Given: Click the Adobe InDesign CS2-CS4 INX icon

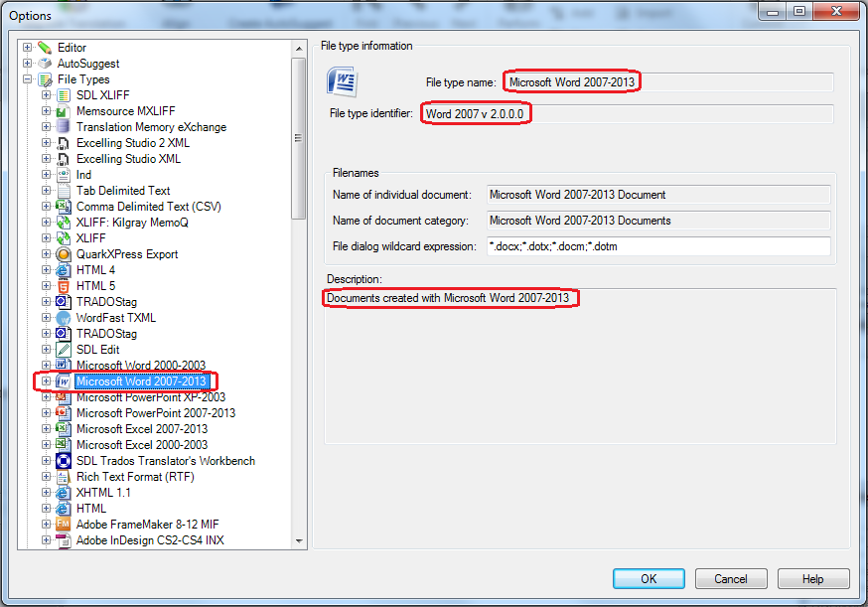Looking at the screenshot, I should click(63, 539).
